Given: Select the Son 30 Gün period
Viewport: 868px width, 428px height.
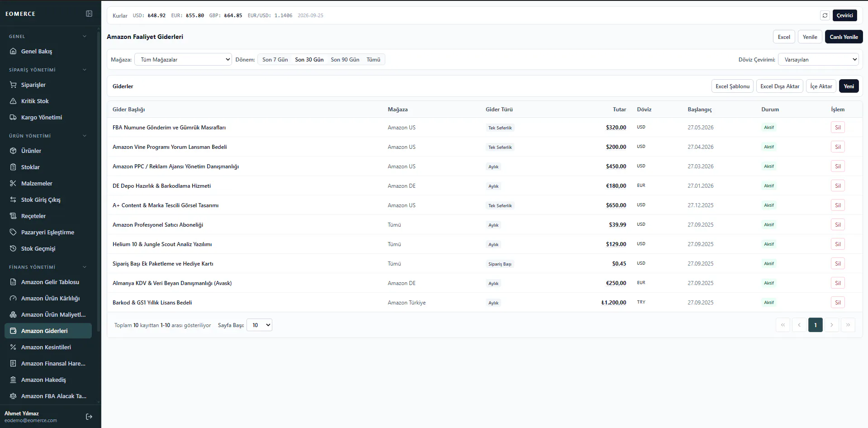Looking at the screenshot, I should 309,59.
